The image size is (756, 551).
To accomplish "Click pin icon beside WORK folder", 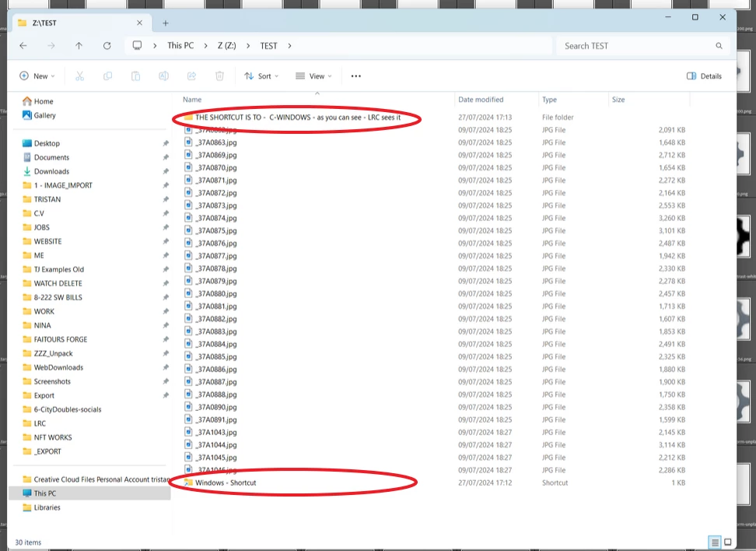I will coord(166,311).
